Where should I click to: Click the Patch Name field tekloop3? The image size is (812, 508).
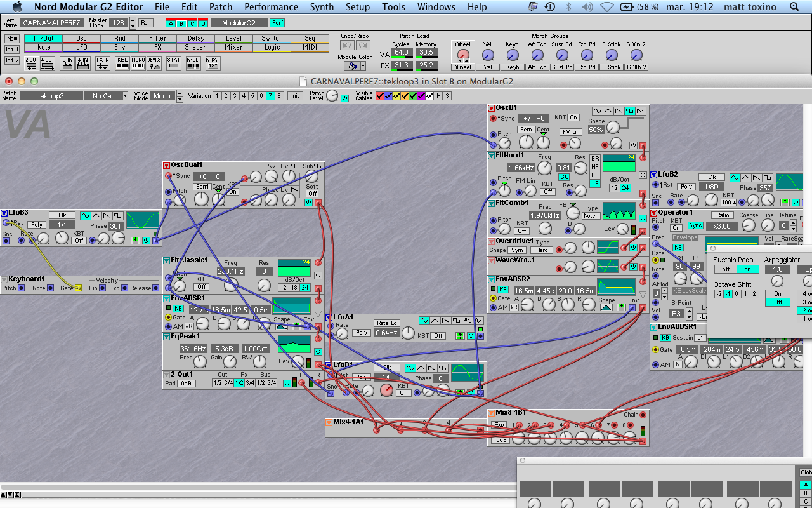click(51, 96)
